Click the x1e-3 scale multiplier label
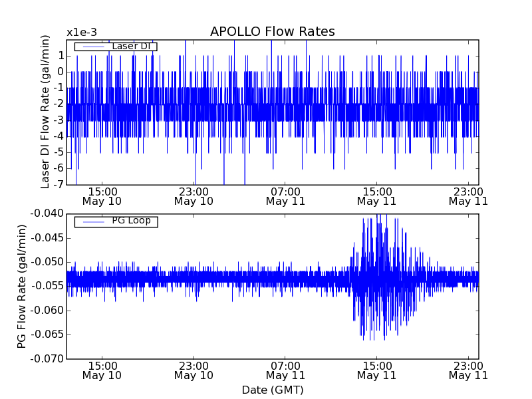 coord(81,33)
